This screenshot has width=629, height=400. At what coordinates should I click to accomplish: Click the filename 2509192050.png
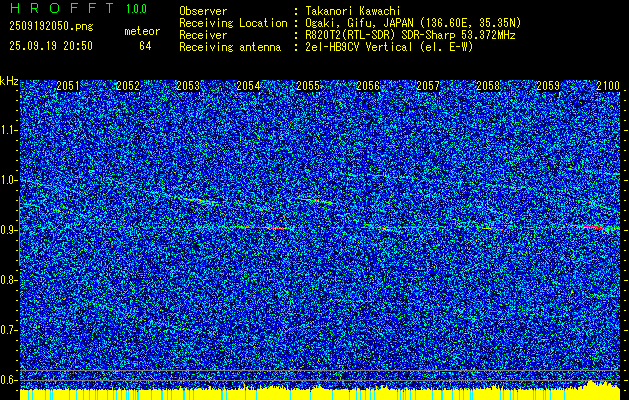pyautogui.click(x=51, y=26)
